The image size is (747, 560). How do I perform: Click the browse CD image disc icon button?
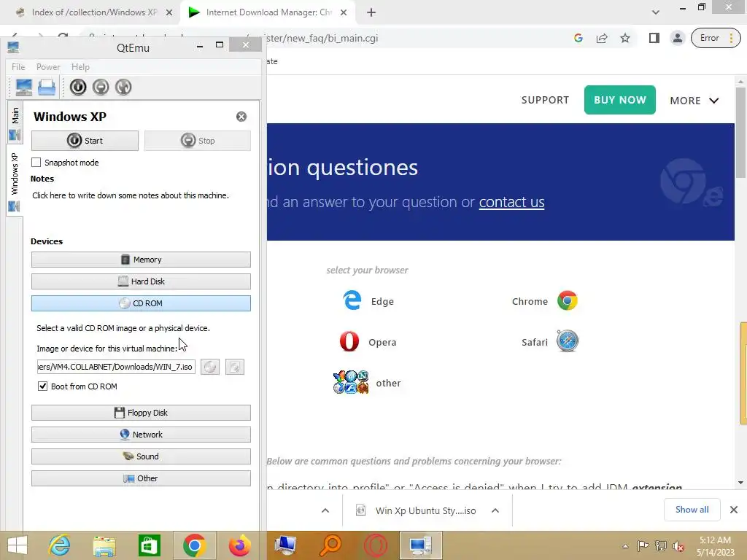click(210, 367)
